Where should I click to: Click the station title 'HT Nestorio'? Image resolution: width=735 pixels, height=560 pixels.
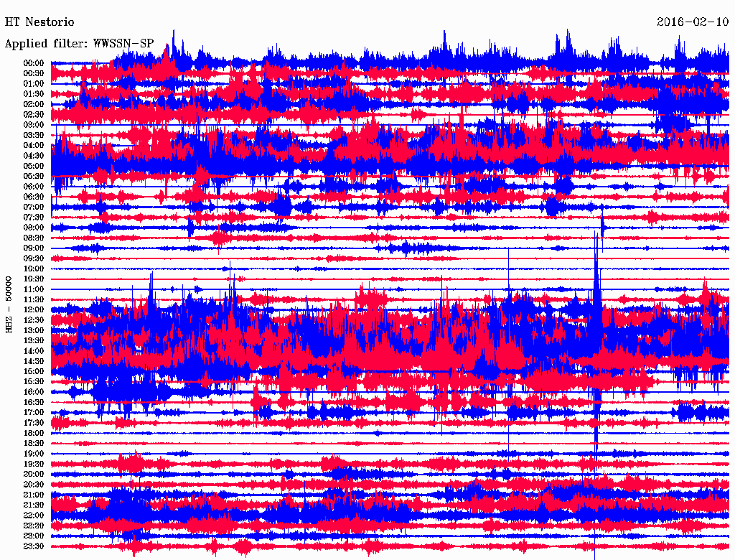pyautogui.click(x=39, y=22)
